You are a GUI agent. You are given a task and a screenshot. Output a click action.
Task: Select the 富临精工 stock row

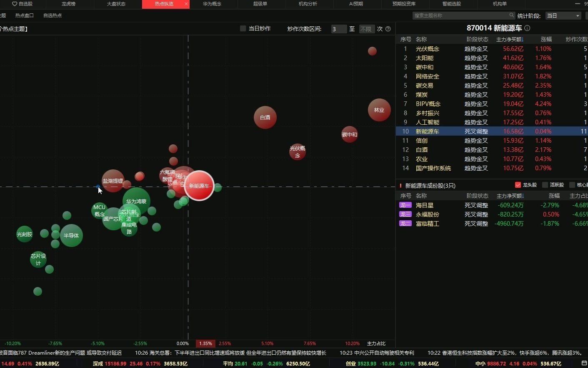tap(492, 224)
